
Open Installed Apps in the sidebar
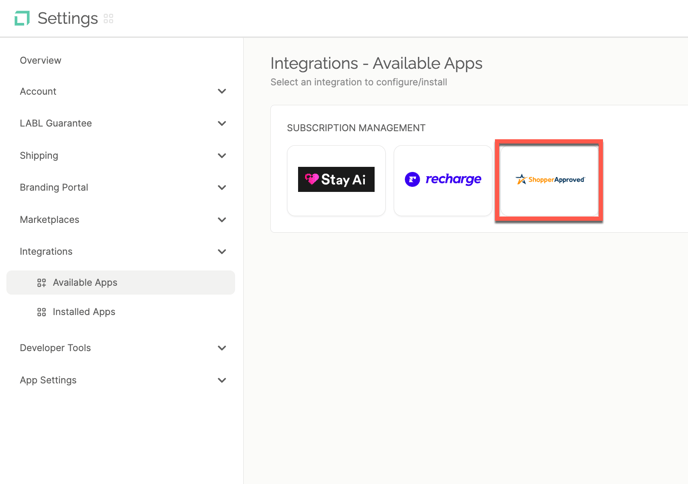[x=84, y=312]
